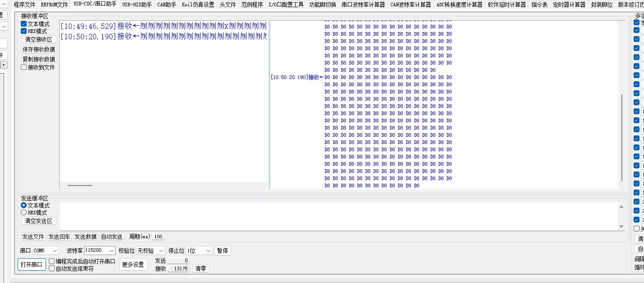Select send-buffer 文本模式 radio button
Image resolution: width=644 pixels, height=283 pixels.
point(24,205)
